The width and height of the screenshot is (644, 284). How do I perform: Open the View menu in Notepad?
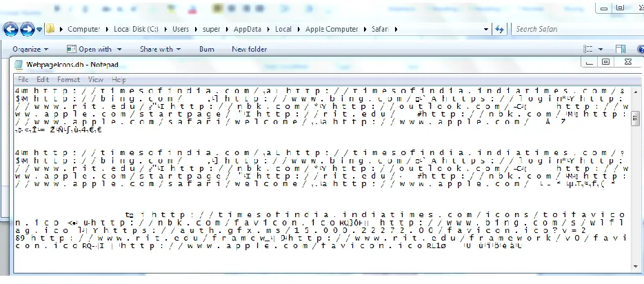click(x=96, y=80)
